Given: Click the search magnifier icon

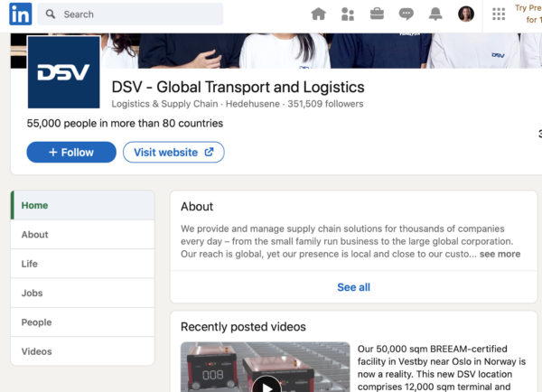Looking at the screenshot, I should click(51, 14).
